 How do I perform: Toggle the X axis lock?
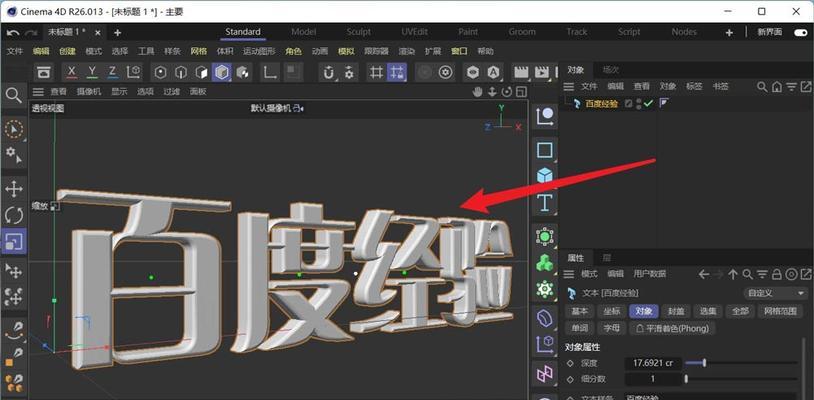click(72, 73)
